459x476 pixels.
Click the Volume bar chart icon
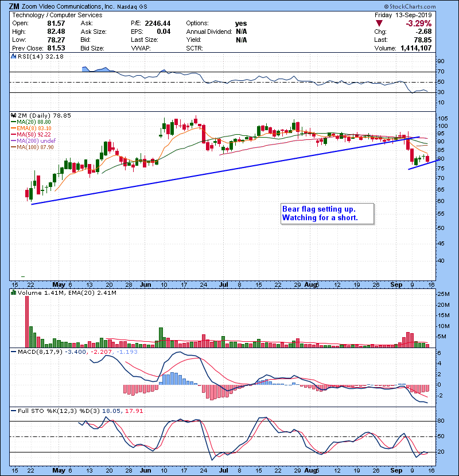13,292
